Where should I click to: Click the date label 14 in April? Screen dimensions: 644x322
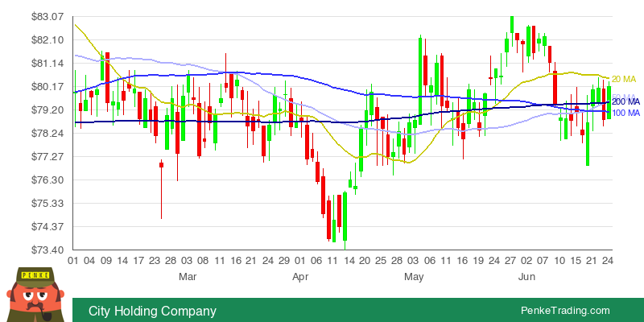click(x=349, y=261)
